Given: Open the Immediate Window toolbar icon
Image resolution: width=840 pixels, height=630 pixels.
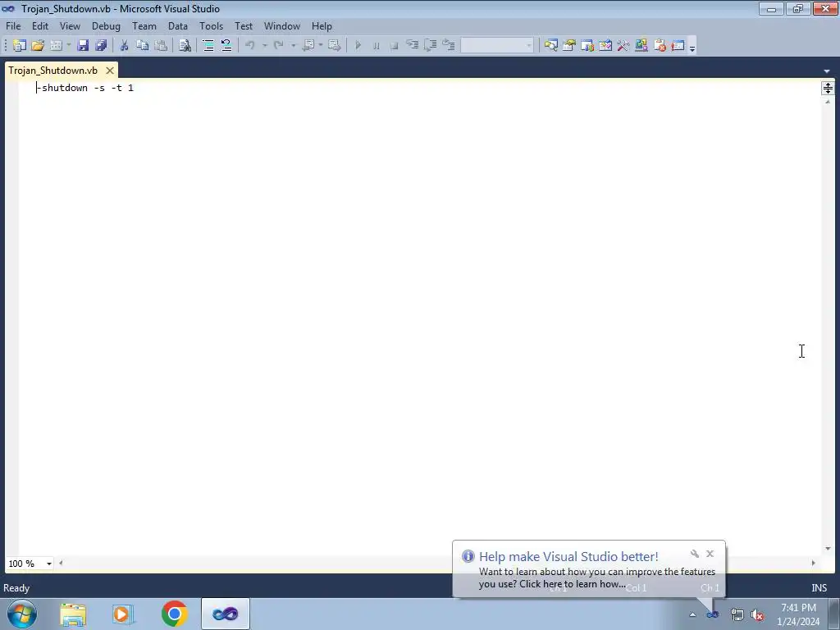Looking at the screenshot, I should click(x=678, y=46).
